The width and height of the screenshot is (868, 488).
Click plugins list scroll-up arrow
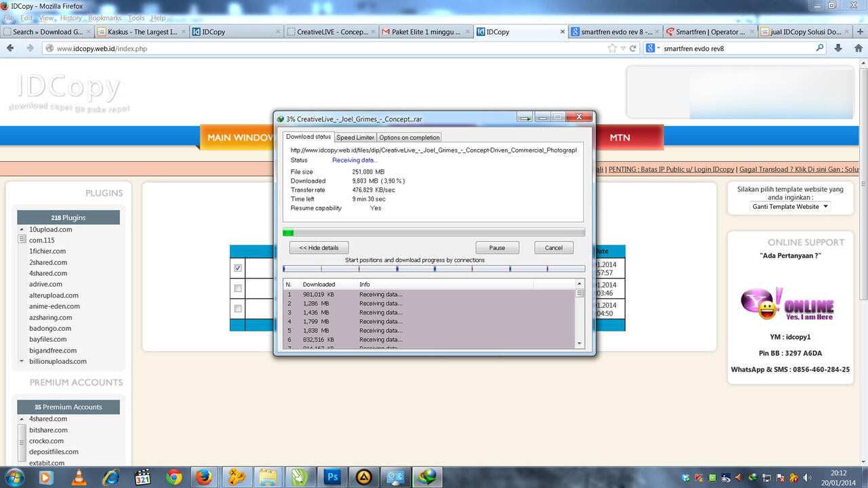click(22, 230)
